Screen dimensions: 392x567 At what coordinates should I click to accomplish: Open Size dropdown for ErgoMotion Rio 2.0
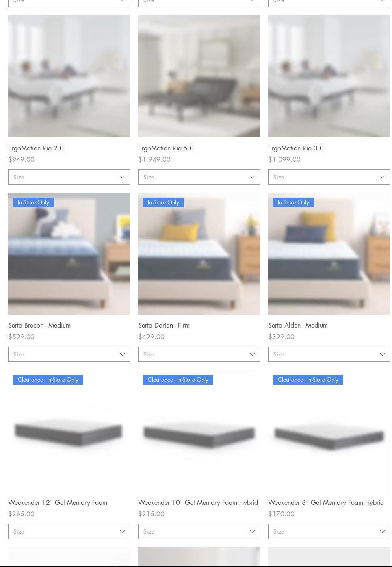click(69, 177)
